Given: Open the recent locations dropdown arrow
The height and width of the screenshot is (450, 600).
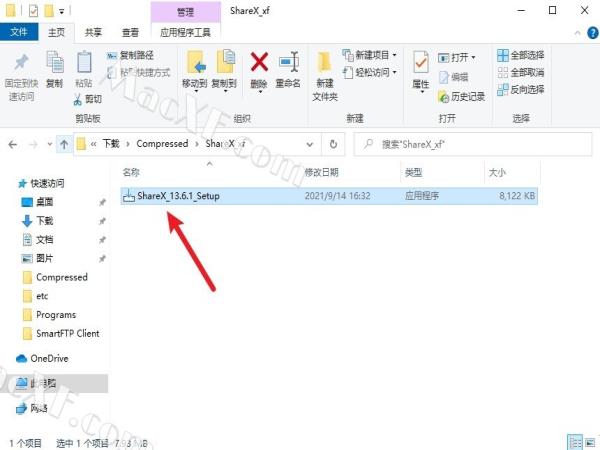Looking at the screenshot, I should click(50, 144).
